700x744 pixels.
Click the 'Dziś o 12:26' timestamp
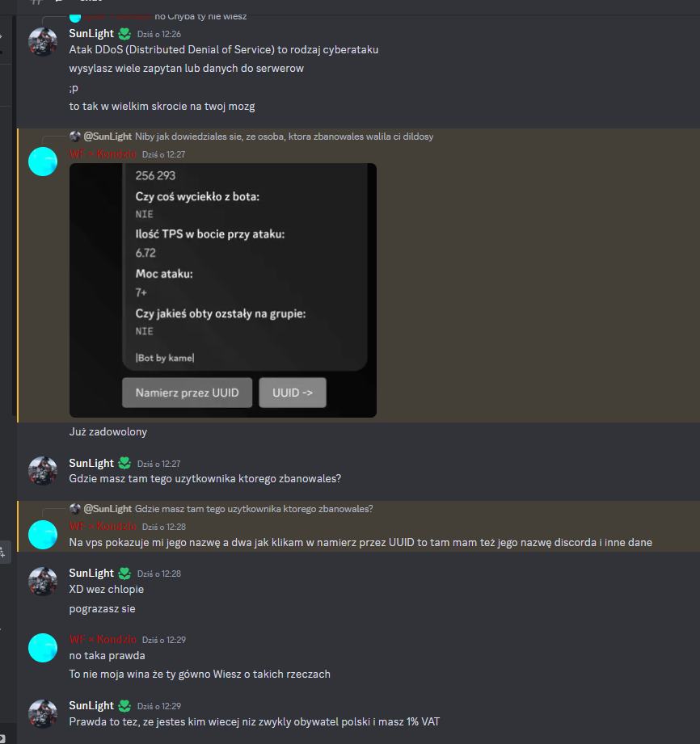tap(159, 34)
